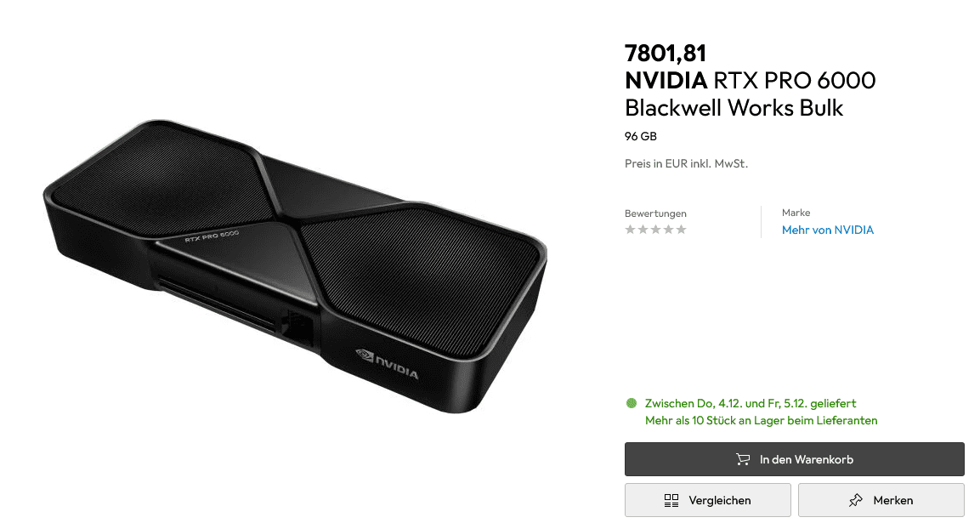The width and height of the screenshot is (980, 523).
Task: Click the RTX PRO 6000 Blackwell title
Action: pyautogui.click(x=750, y=94)
